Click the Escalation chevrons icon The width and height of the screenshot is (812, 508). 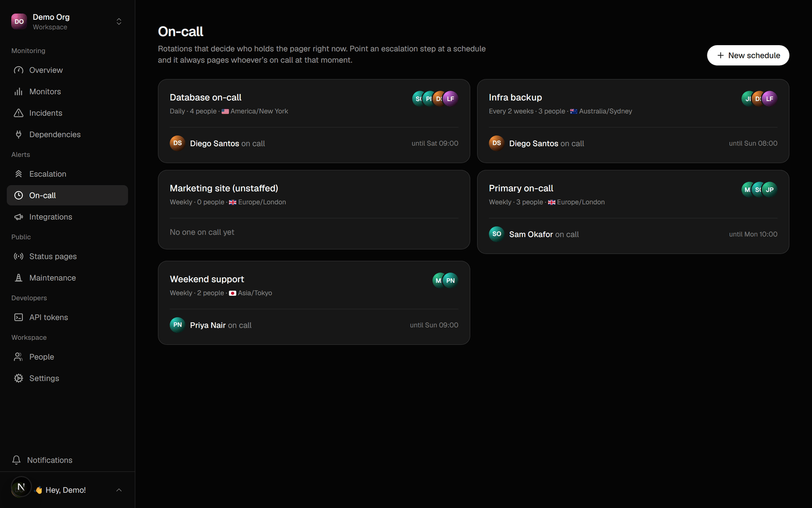[x=19, y=174]
